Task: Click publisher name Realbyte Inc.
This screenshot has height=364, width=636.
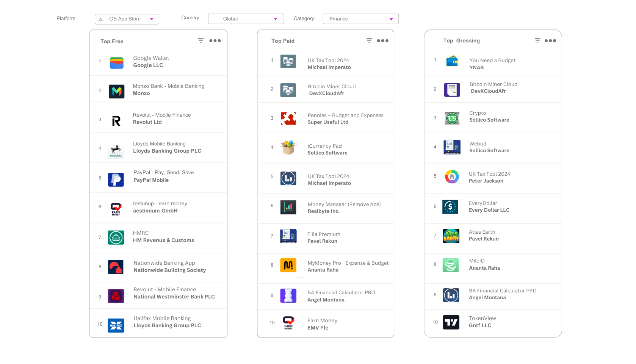Action: (324, 211)
